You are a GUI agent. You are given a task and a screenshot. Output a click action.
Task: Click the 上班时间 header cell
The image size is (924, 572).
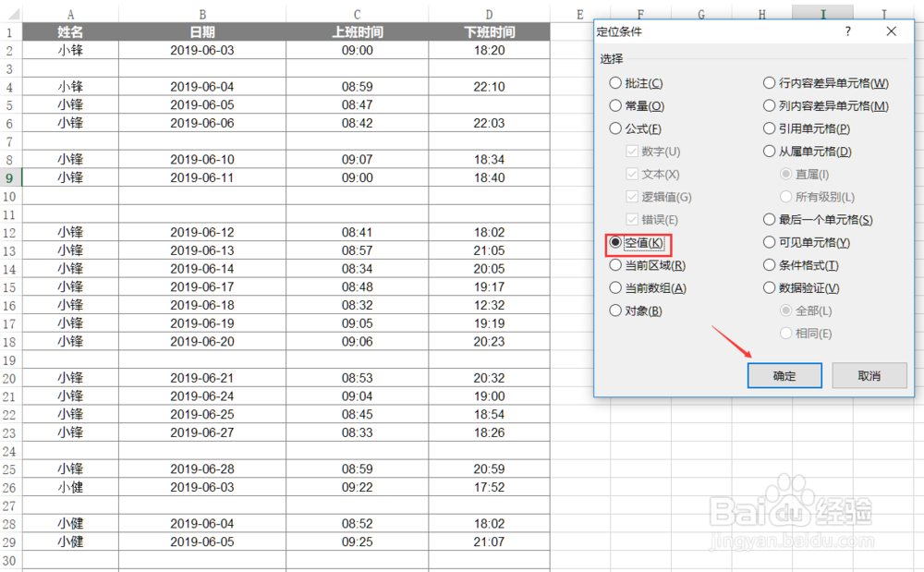click(357, 31)
